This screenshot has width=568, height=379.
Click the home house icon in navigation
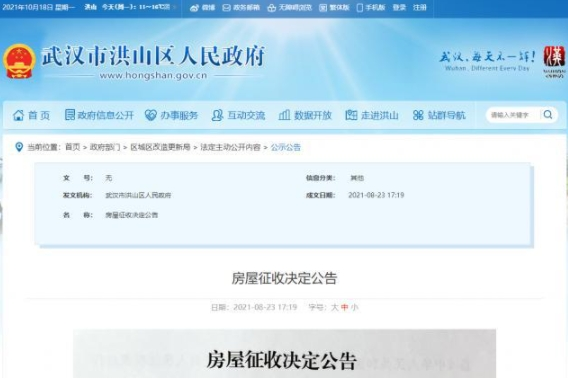(x=18, y=115)
